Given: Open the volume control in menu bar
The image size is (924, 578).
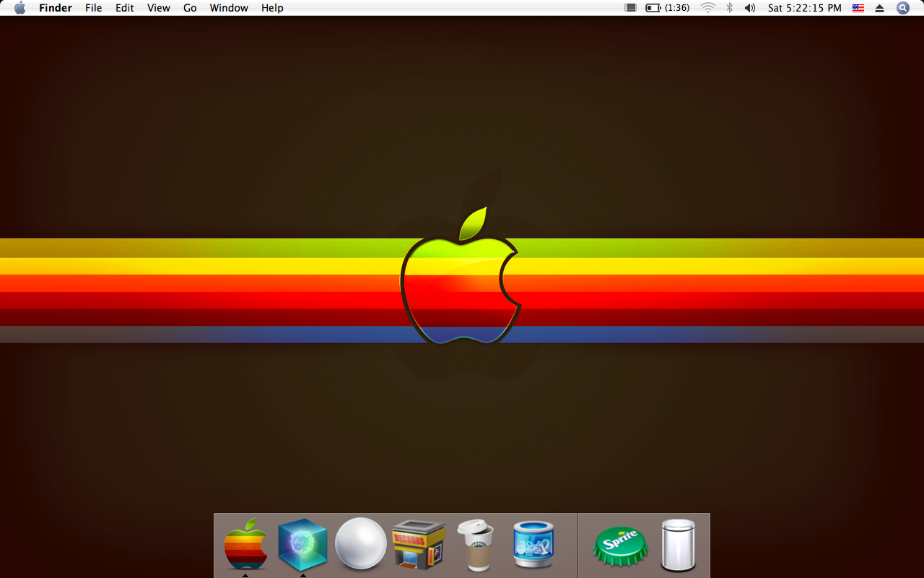Looking at the screenshot, I should click(x=750, y=8).
